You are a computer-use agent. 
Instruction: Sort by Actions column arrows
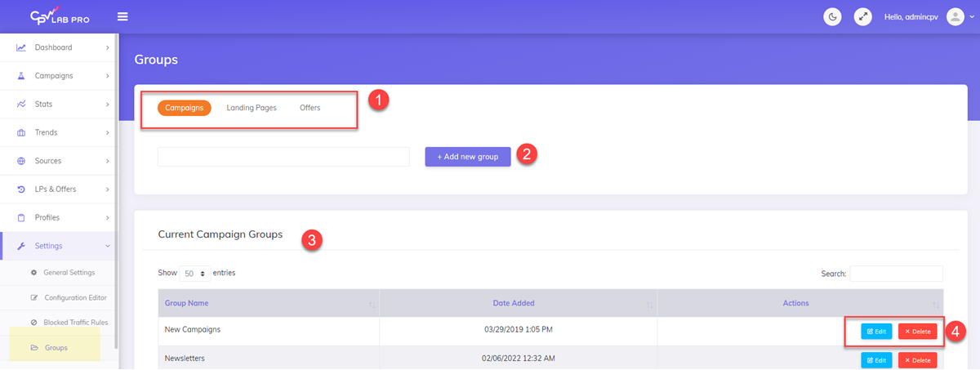(x=937, y=304)
